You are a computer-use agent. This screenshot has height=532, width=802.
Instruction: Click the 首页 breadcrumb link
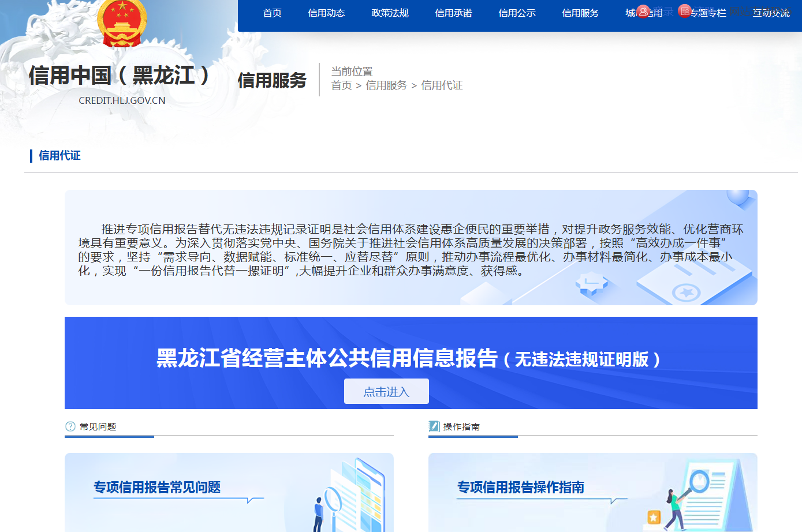(341, 85)
